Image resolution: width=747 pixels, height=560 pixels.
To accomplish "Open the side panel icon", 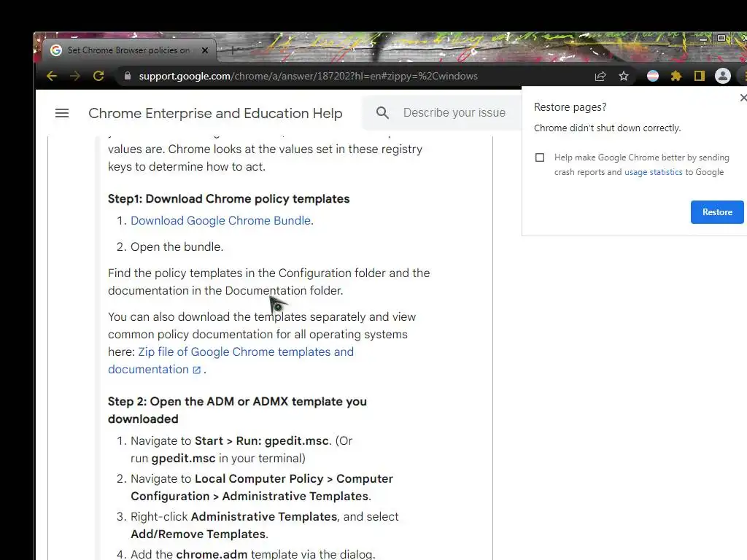I will click(x=700, y=76).
